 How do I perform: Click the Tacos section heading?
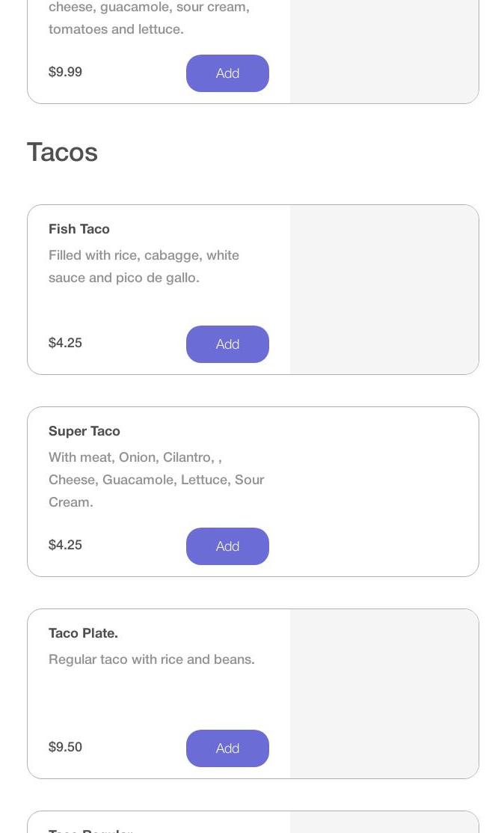62,153
